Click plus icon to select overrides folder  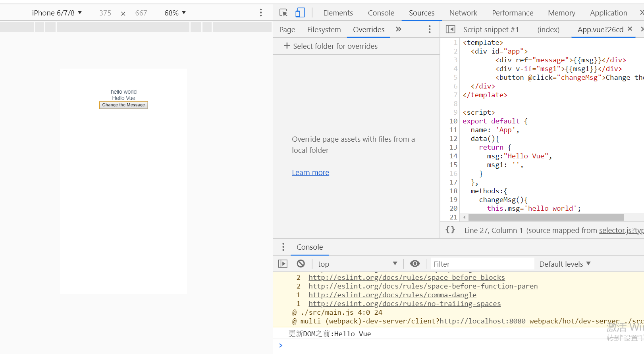[287, 46]
